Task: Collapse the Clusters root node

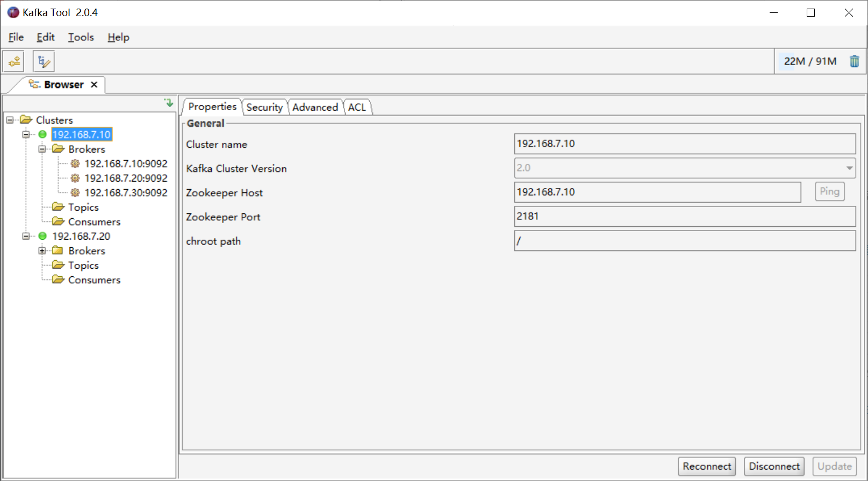Action: (x=10, y=120)
